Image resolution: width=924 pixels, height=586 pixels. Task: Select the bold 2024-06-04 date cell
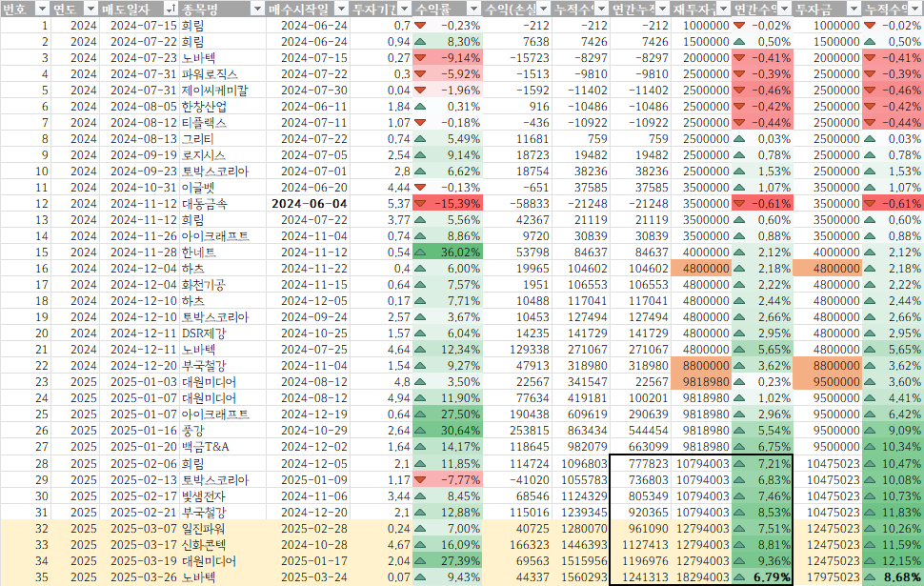coord(308,203)
